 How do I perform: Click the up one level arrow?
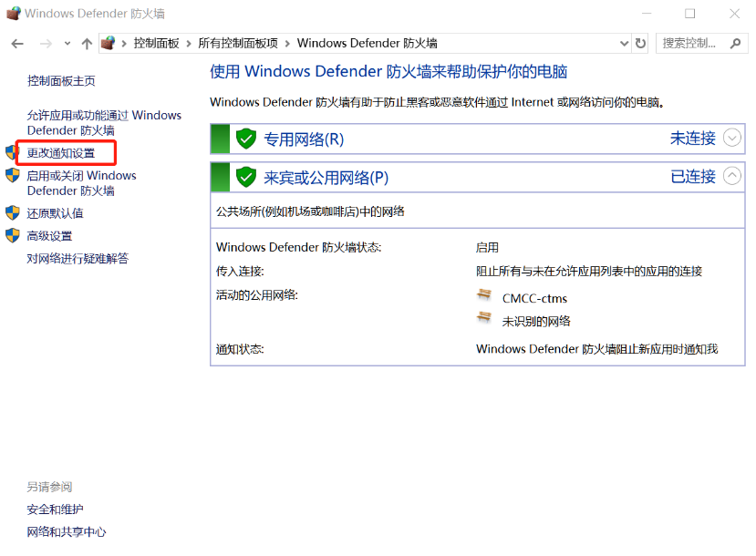click(87, 42)
